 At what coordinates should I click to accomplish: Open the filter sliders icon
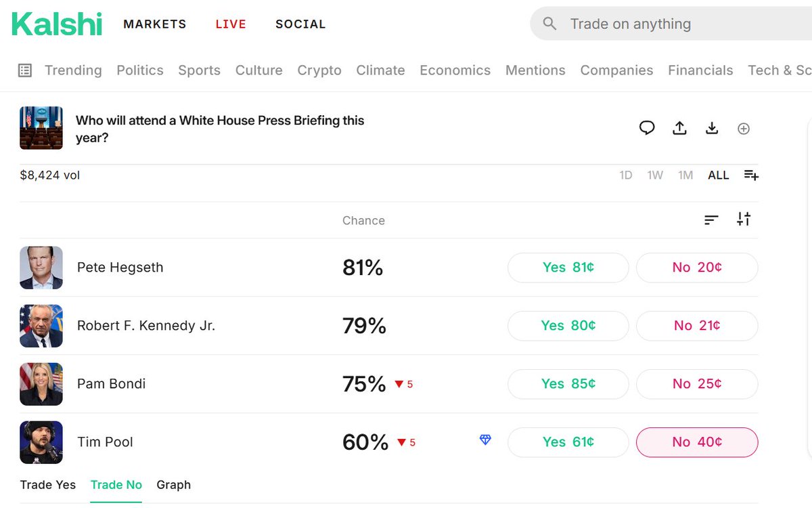744,219
